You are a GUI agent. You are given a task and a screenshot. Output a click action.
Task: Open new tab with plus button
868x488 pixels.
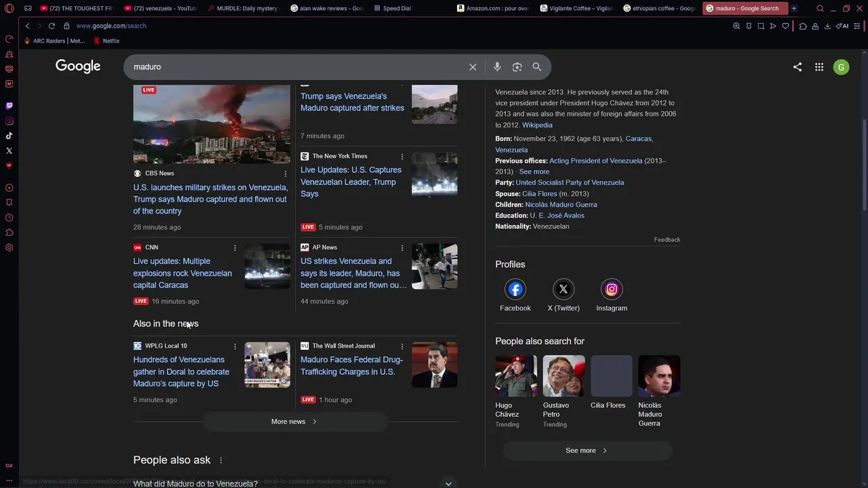(793, 8)
